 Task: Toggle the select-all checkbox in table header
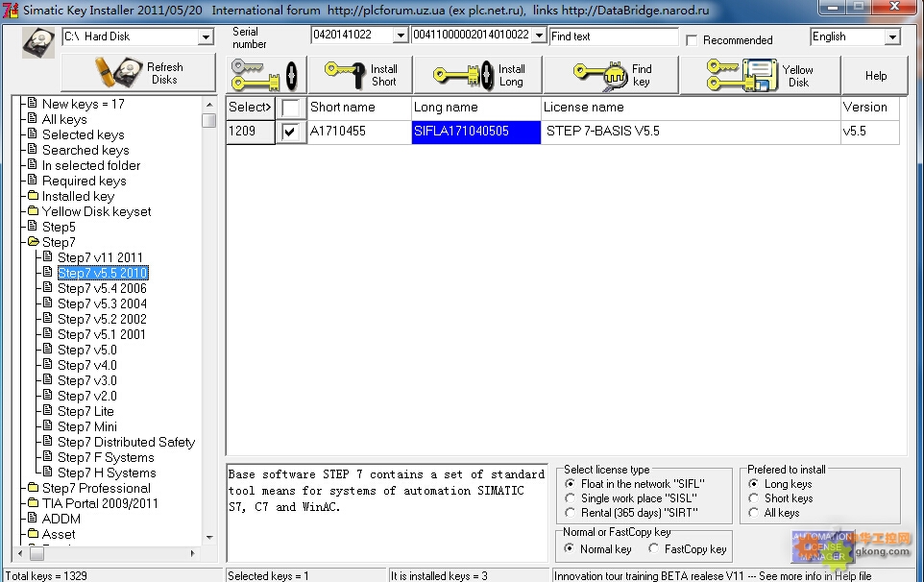point(290,108)
